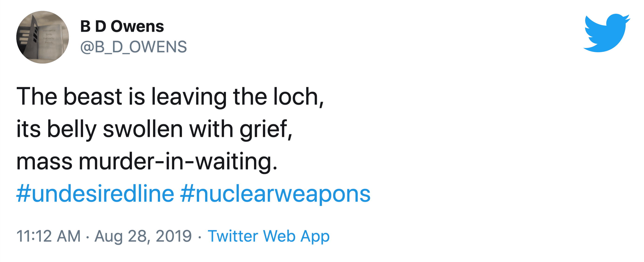The height and width of the screenshot is (262, 644).
Task: Click the blue Twitter bird logo
Action: click(x=607, y=33)
